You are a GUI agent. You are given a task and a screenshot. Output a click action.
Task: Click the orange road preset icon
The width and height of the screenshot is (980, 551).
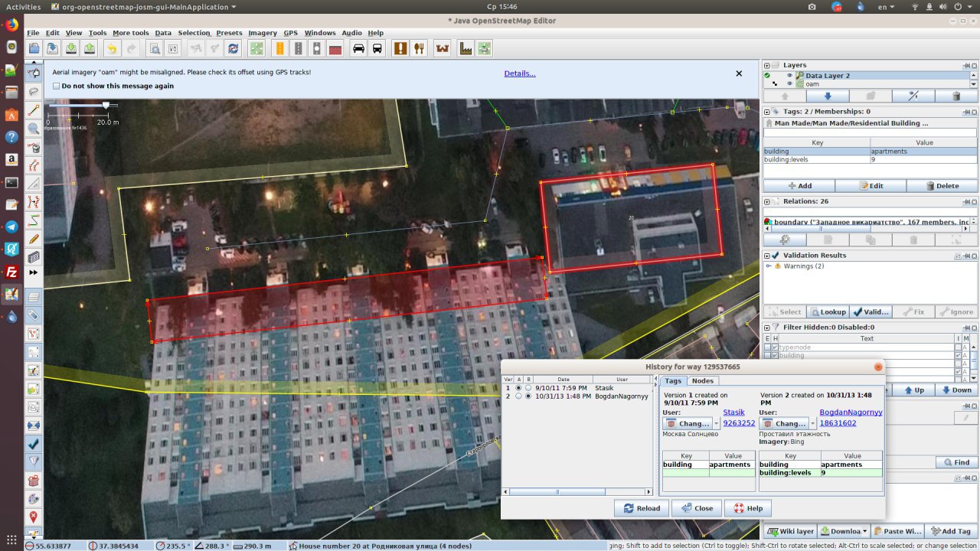(x=279, y=48)
